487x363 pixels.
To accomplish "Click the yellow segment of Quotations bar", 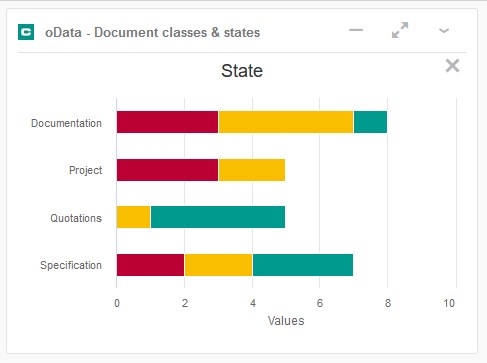I will [x=133, y=217].
